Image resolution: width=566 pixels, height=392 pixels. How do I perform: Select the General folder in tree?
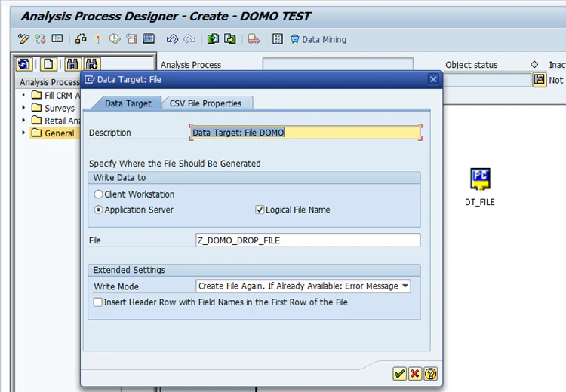[53, 133]
